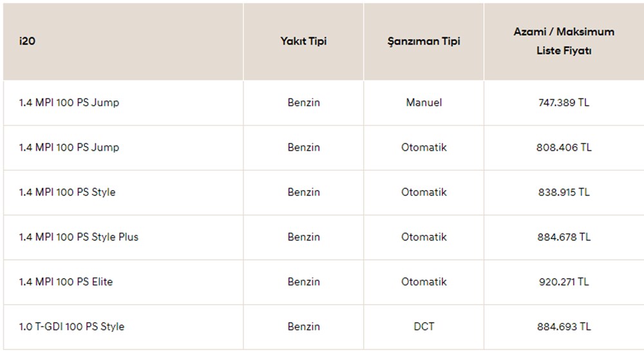Click the Yakıt Tipi column header
Viewport: 644px width, 353px height.
click(303, 41)
